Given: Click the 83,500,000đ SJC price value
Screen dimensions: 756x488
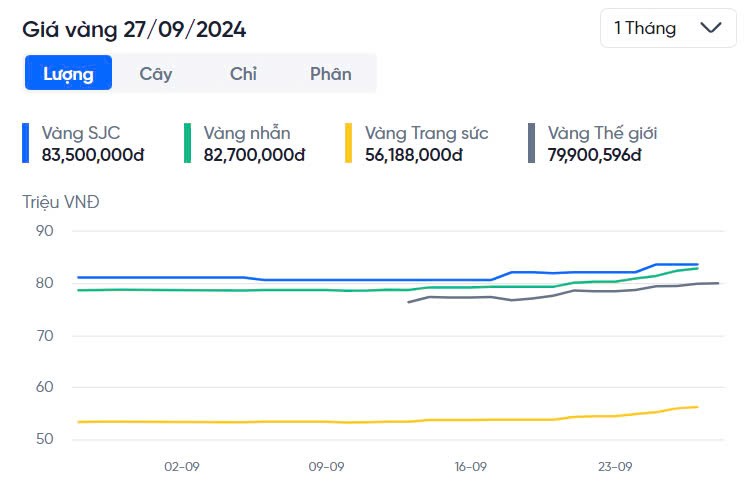Looking at the screenshot, I should click(x=93, y=155).
